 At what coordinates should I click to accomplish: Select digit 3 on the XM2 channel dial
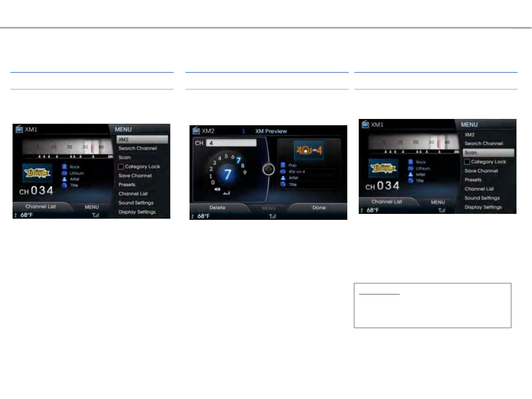coord(214,163)
